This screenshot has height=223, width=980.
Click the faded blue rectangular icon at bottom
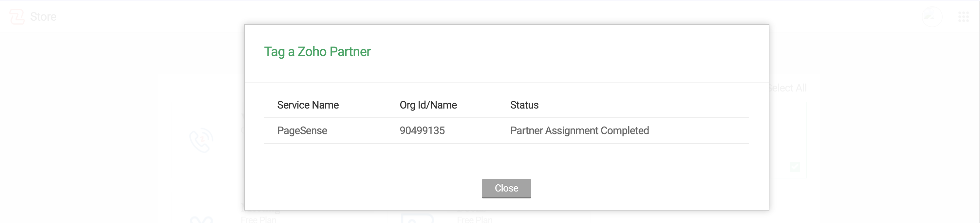coord(417,219)
